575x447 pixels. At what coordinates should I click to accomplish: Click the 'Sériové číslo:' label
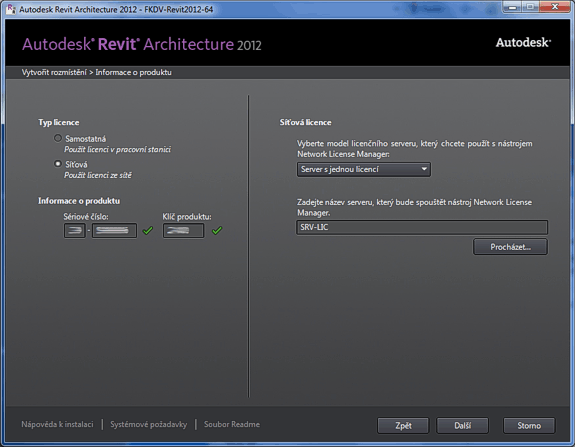[x=86, y=217]
